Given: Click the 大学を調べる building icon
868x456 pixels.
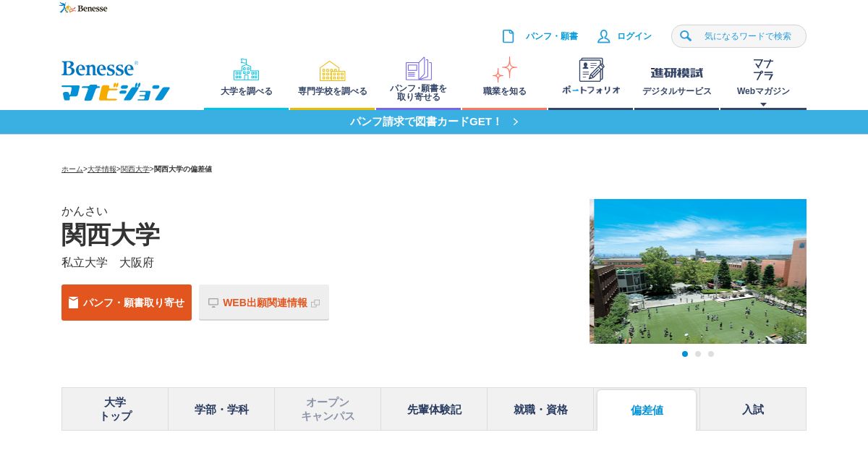Looking at the screenshot, I should pos(246,69).
